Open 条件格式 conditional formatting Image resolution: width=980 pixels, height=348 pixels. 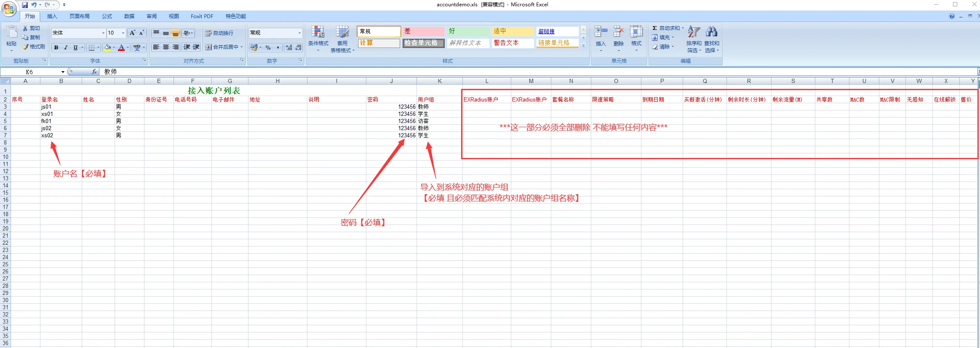tap(318, 39)
